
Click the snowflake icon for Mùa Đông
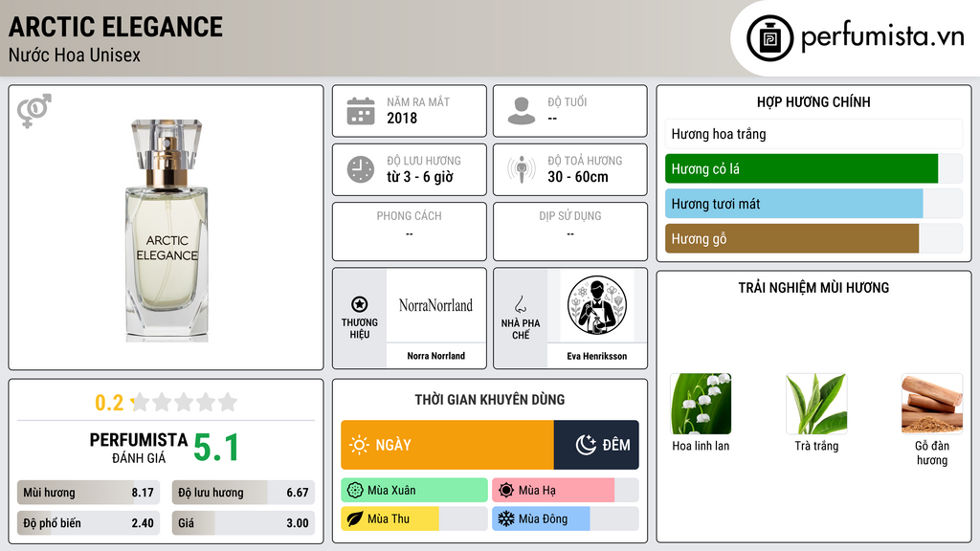(x=506, y=519)
